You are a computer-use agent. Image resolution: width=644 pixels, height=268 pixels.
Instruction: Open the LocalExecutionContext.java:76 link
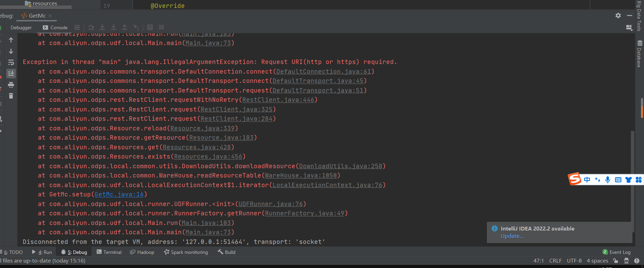(x=327, y=185)
